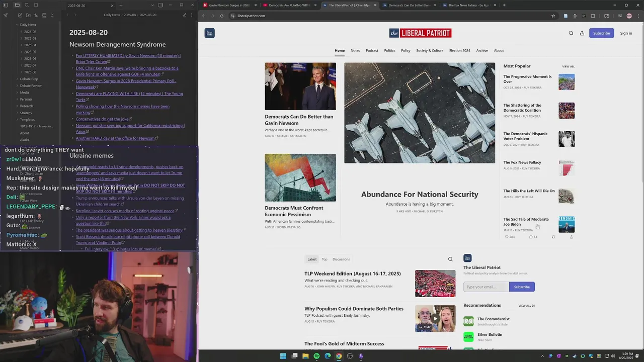Screen dimensions: 644x362
Task: Open the Archive nav item
Action: coord(482,50)
